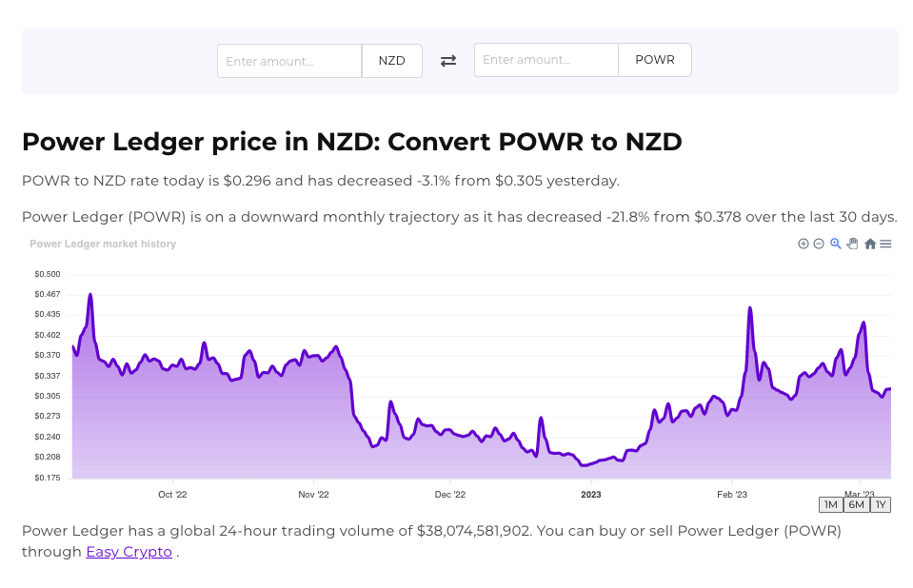Image resolution: width=913 pixels, height=588 pixels.
Task: Switch chart to 6M range
Action: [x=856, y=504]
